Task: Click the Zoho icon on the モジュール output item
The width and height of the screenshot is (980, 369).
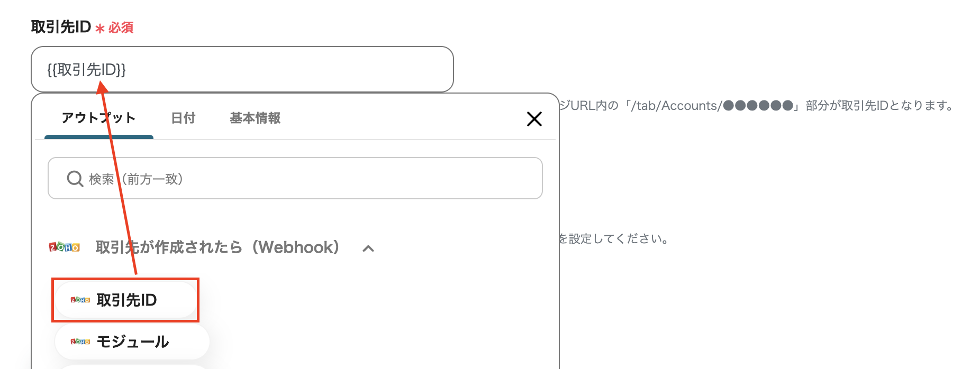Action: coord(79,342)
